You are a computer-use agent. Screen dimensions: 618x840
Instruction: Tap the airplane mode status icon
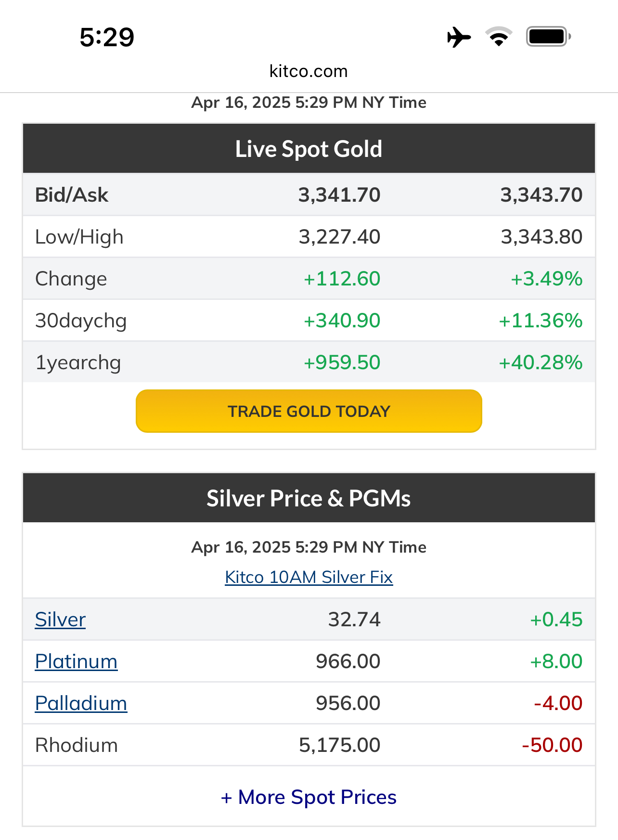click(x=459, y=37)
